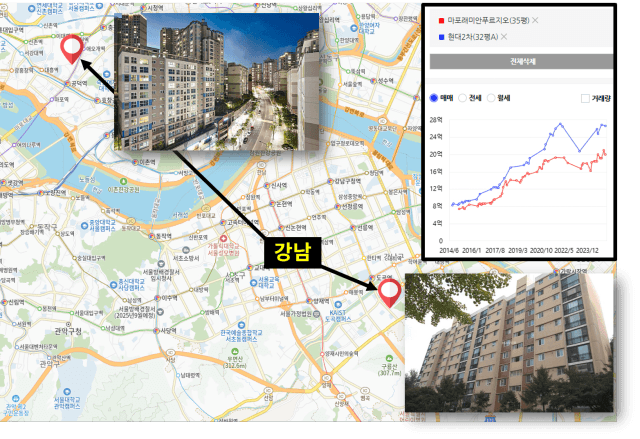The image size is (640, 439).
Task: Click the 도곡역 station icon
Action: pyautogui.click(x=372, y=277)
